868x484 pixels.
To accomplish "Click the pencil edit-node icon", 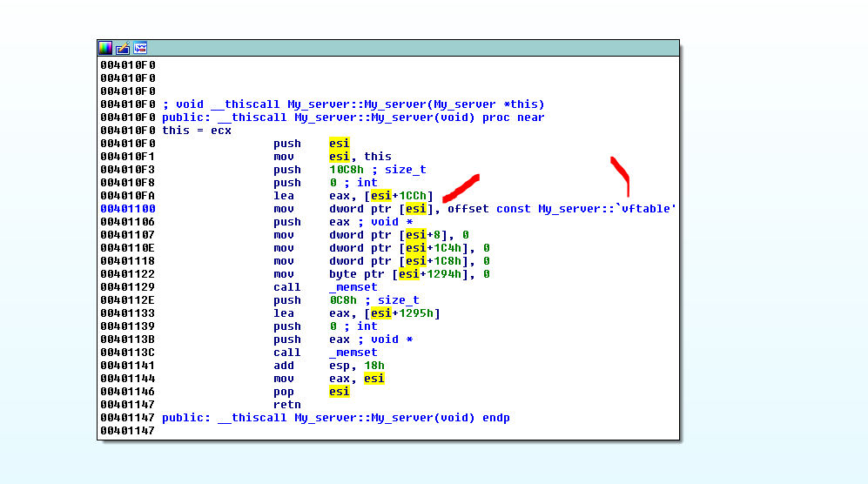I will [123, 48].
